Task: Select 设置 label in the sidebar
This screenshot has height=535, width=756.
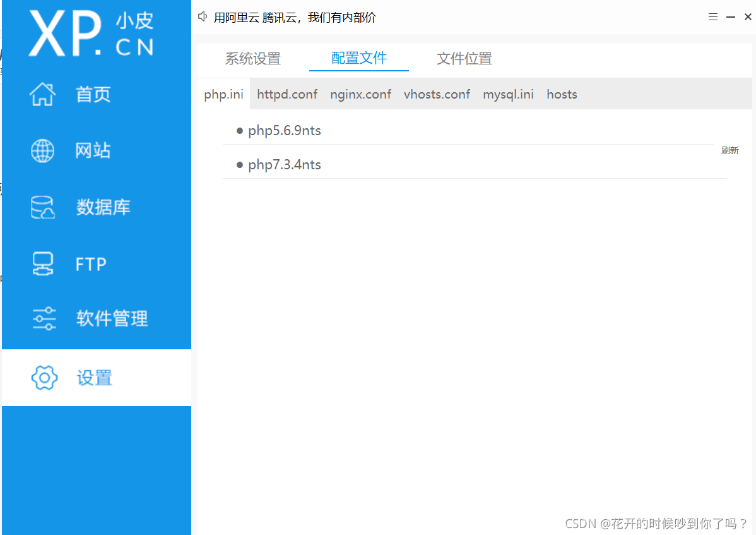Action: coord(94,378)
